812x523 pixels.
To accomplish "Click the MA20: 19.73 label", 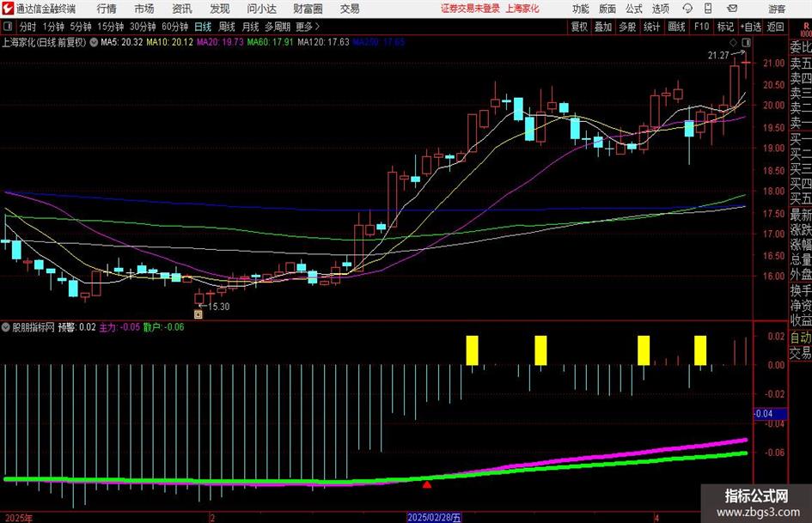I will (220, 42).
